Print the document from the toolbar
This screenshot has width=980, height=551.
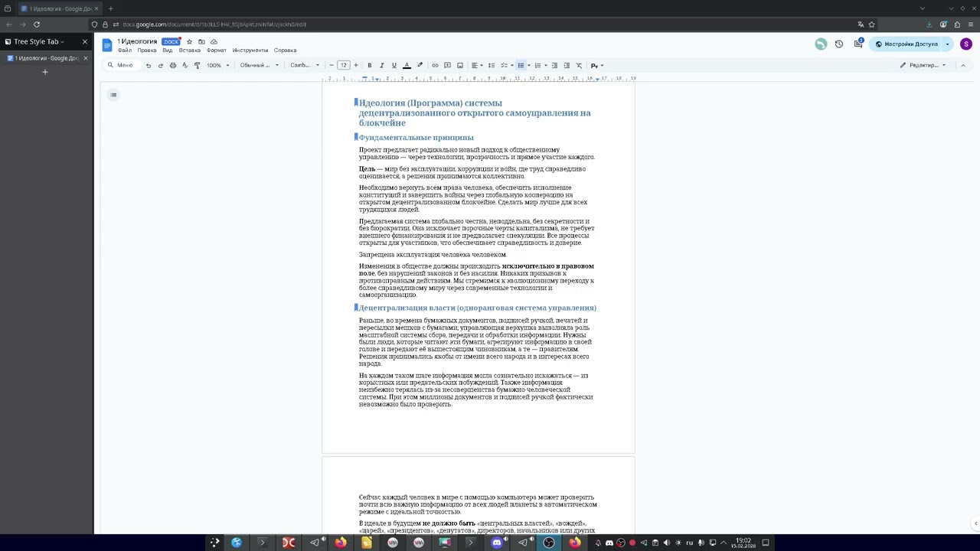pos(172,65)
